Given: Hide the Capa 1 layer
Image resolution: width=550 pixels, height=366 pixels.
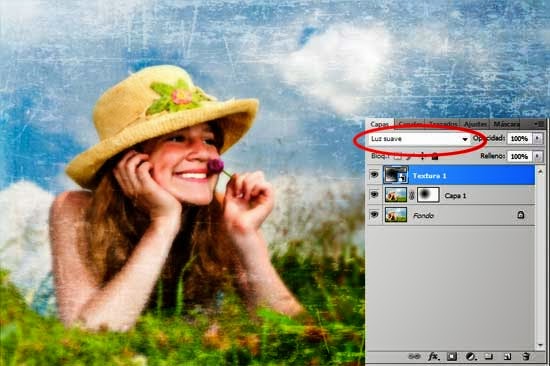Looking at the screenshot, I should coord(374,194).
